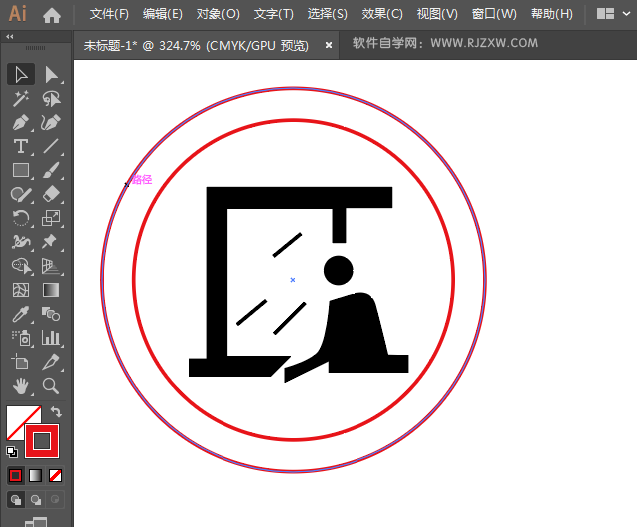Activate the Zoom magnifier tool
Image resolution: width=637 pixels, height=527 pixels.
click(51, 385)
